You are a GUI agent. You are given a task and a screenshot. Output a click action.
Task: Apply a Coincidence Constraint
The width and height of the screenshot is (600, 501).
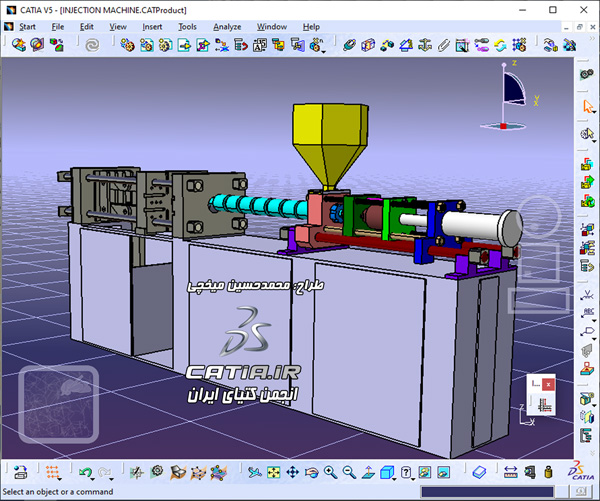click(349, 45)
